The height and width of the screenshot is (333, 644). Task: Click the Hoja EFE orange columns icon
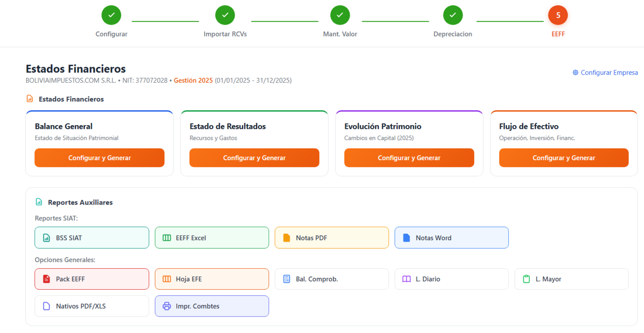(167, 279)
